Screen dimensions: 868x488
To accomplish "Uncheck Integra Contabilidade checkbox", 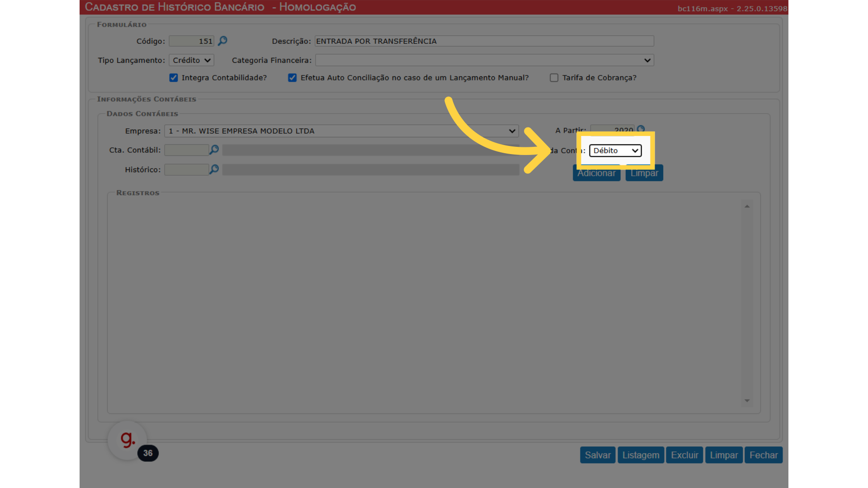I will [x=174, y=78].
